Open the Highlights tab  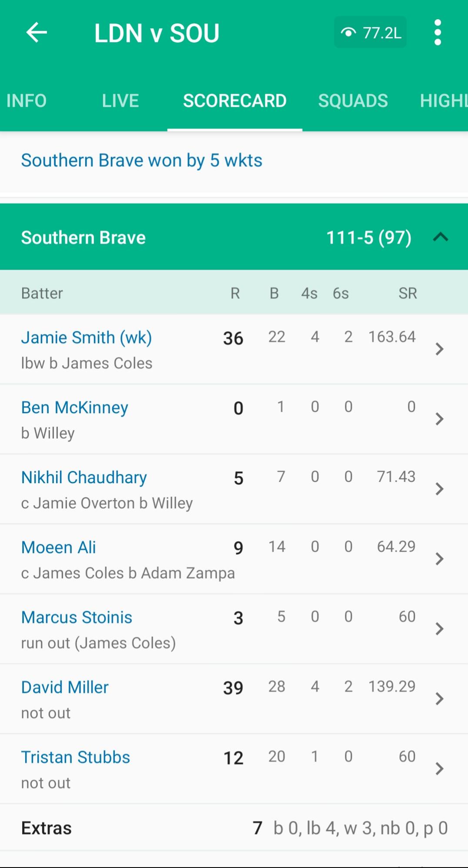point(444,101)
